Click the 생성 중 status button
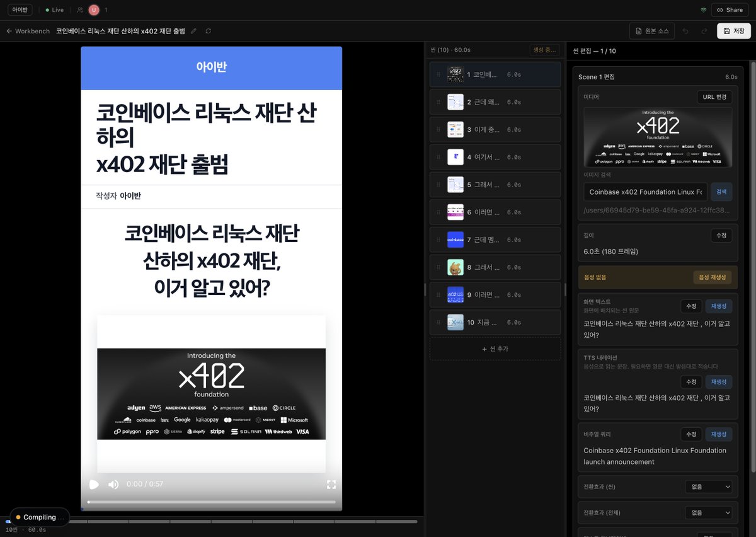This screenshot has height=537, width=756. point(545,50)
